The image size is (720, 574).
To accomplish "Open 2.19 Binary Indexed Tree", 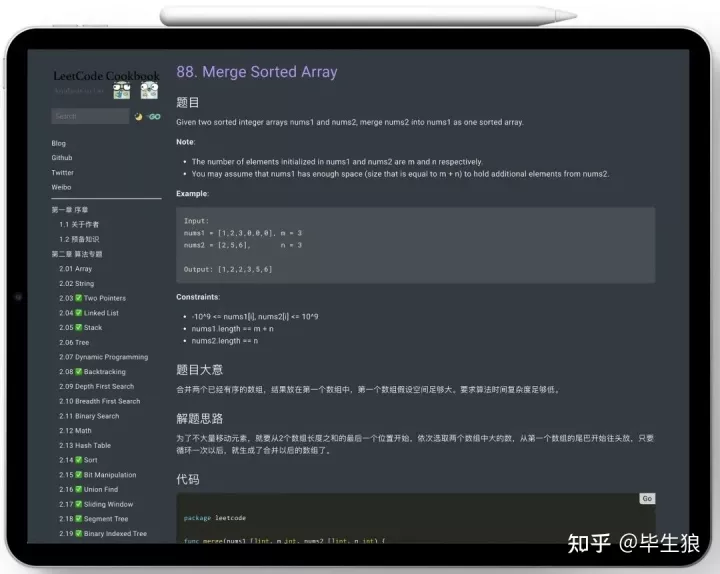I will click(x=103, y=534).
